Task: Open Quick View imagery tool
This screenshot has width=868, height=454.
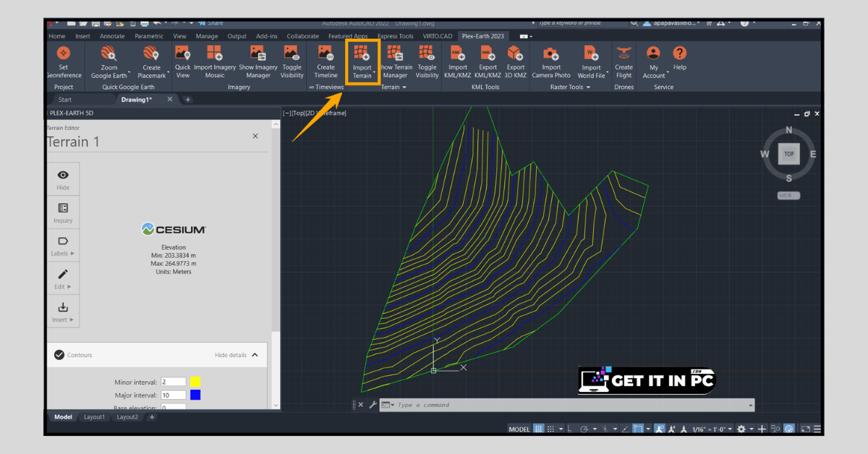Action: [x=183, y=61]
